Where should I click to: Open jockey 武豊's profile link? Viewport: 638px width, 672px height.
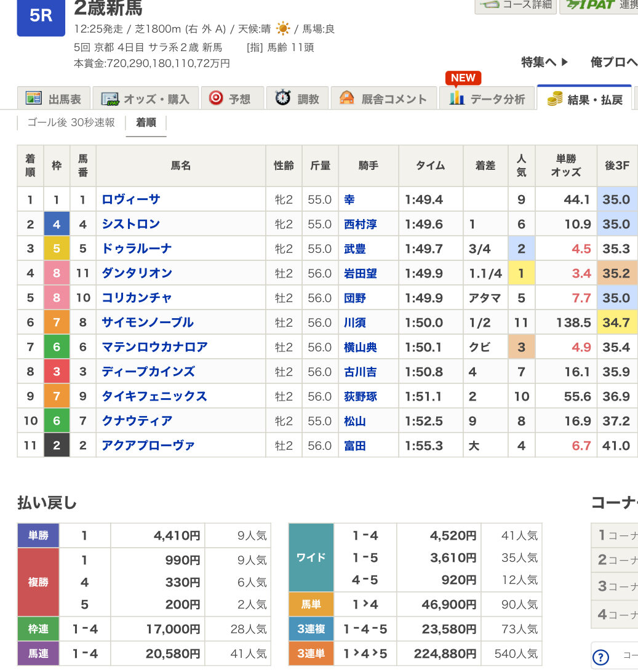click(354, 249)
